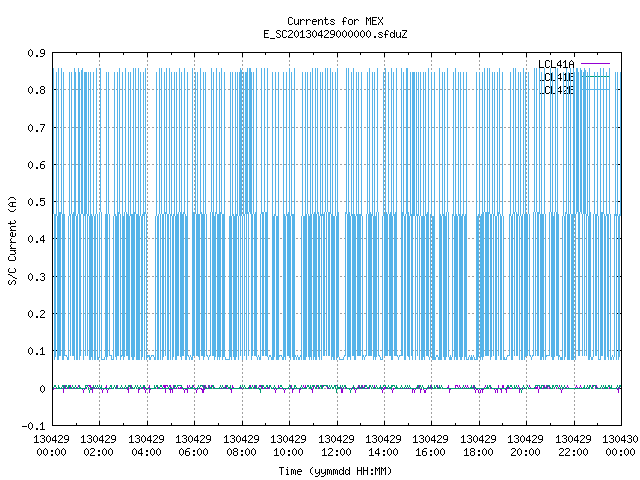Click the 20:00 time tick label
640x480 pixels.
(525, 452)
